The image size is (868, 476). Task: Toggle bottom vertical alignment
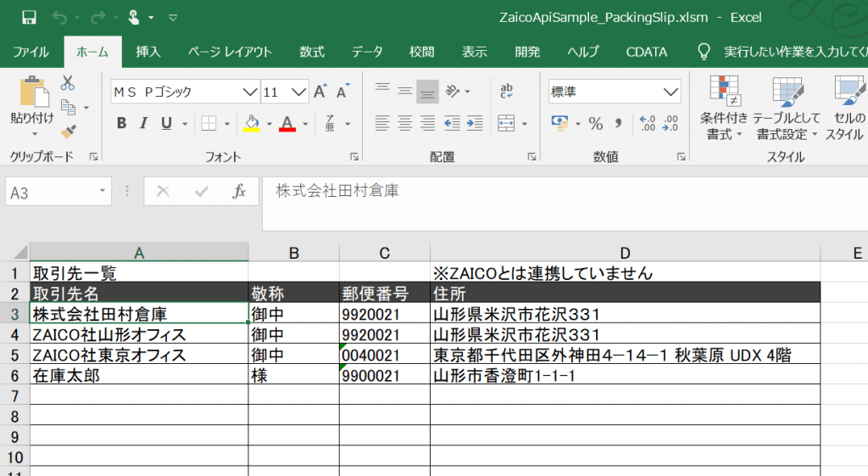point(427,92)
